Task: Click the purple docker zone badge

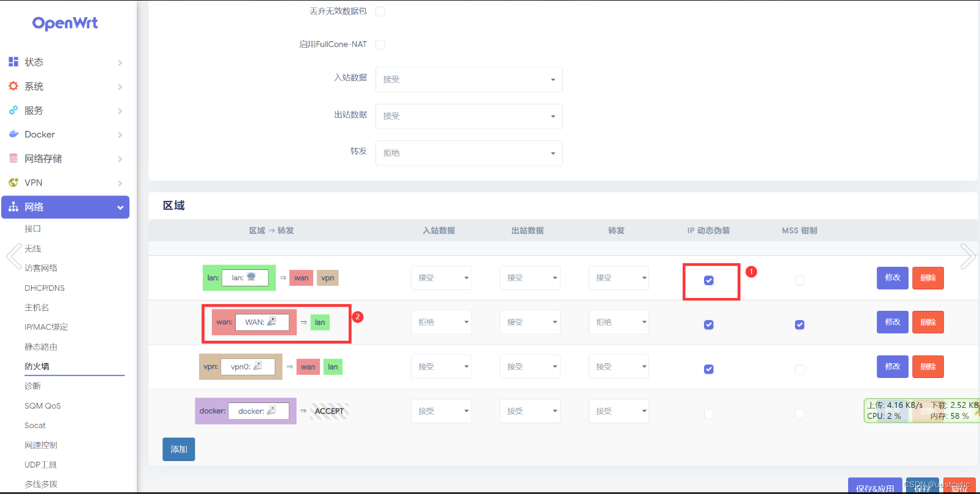Action: point(245,411)
